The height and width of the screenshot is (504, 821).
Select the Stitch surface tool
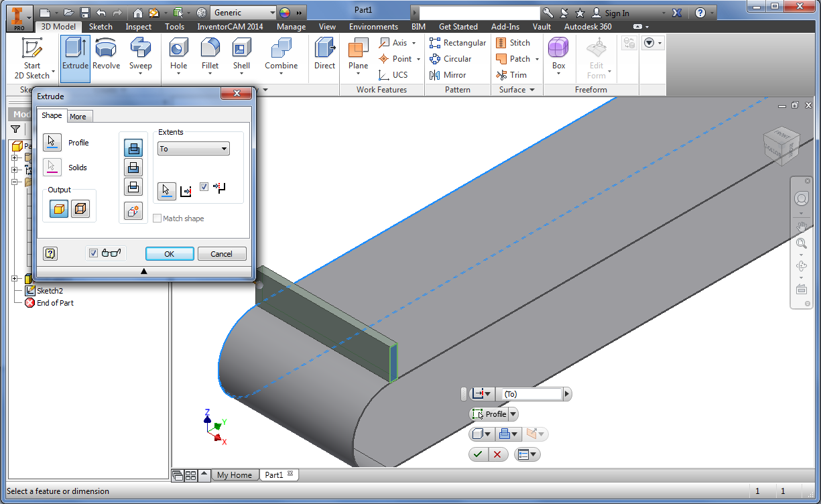pyautogui.click(x=513, y=43)
